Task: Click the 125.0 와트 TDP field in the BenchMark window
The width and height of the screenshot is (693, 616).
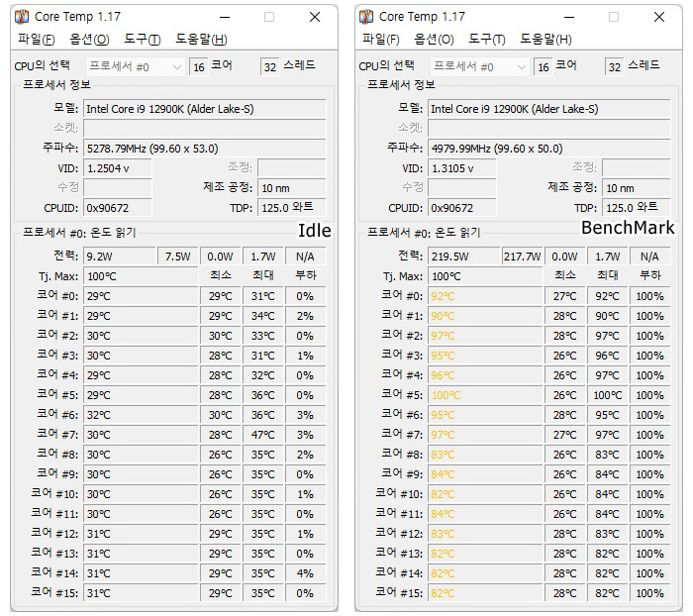Action: [x=637, y=207]
